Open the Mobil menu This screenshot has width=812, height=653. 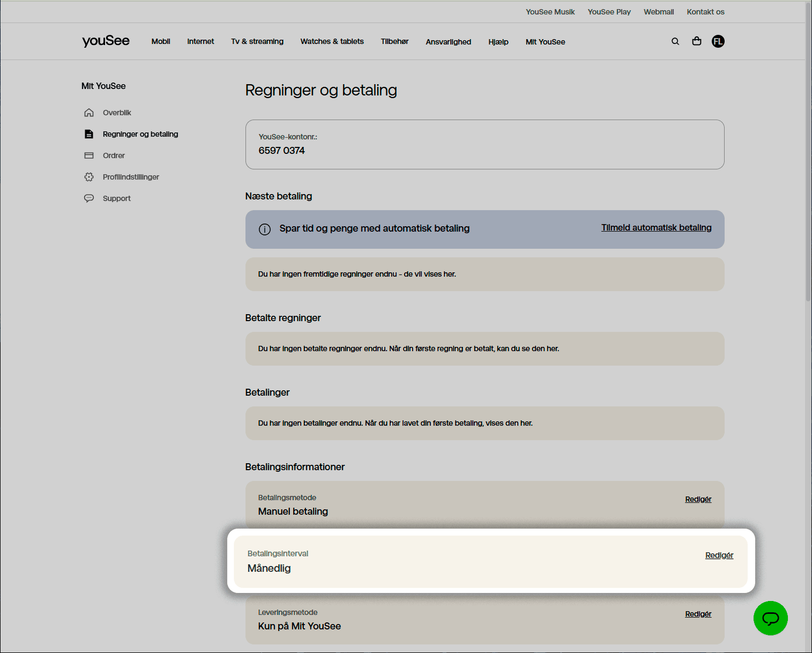[160, 41]
